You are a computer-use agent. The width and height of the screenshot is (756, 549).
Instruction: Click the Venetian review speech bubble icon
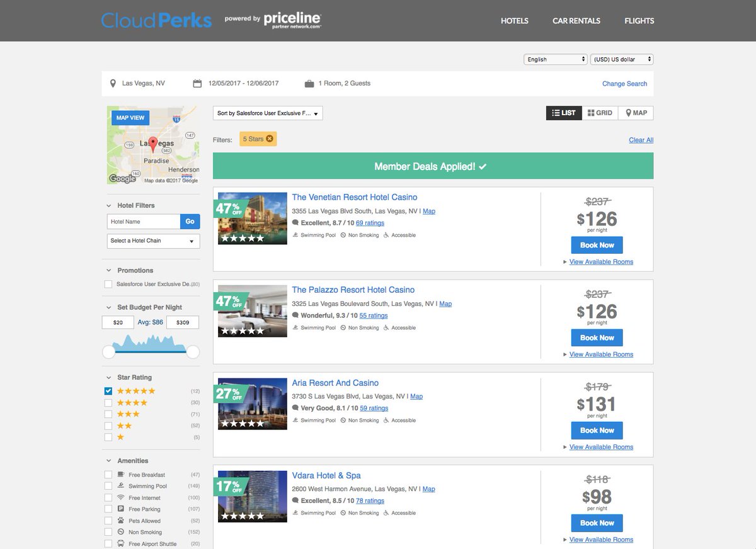[x=295, y=223]
